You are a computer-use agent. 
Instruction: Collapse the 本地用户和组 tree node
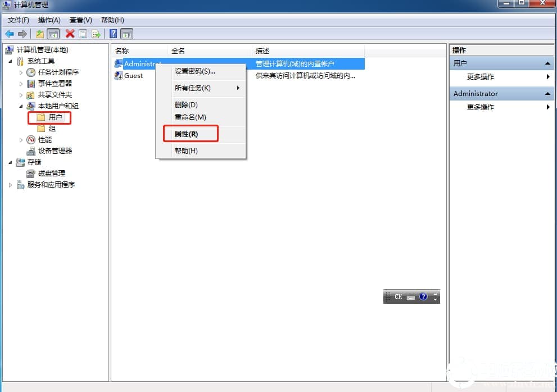21,106
